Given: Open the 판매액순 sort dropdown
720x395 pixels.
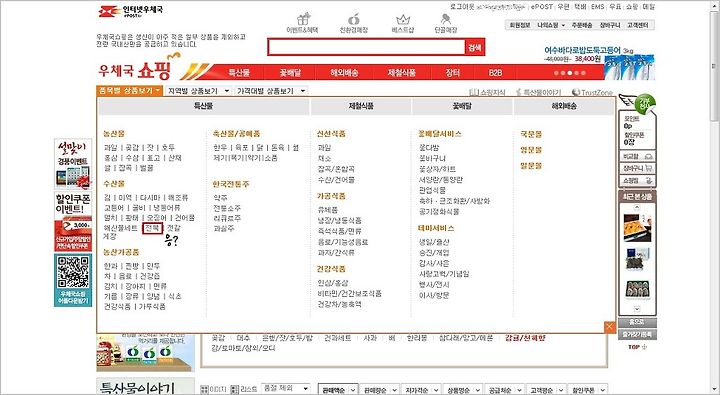Looking at the screenshot, I should click(338, 390).
